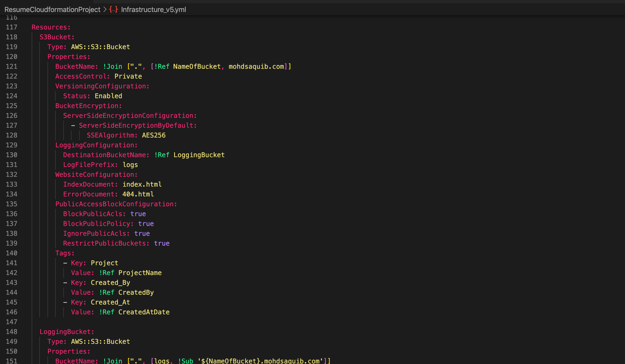Click AWS::S3::Bucket type on line 149

tap(100, 342)
